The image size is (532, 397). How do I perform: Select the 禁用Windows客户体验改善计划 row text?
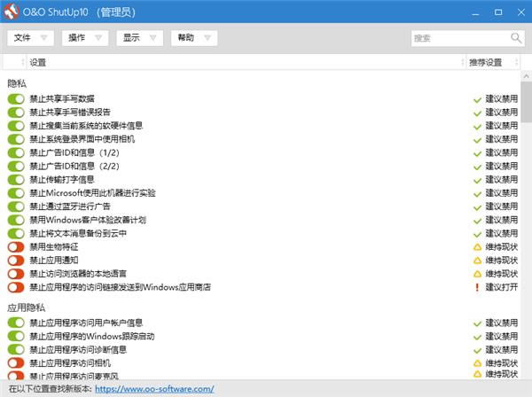point(88,220)
